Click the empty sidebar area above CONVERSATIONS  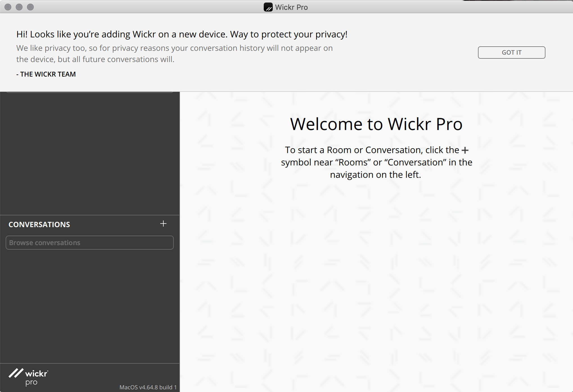point(90,153)
